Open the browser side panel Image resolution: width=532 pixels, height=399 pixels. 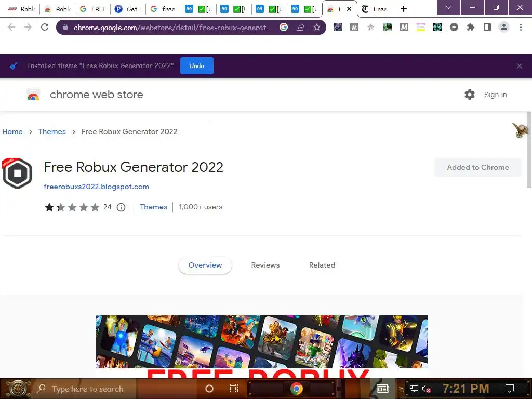tap(487, 27)
